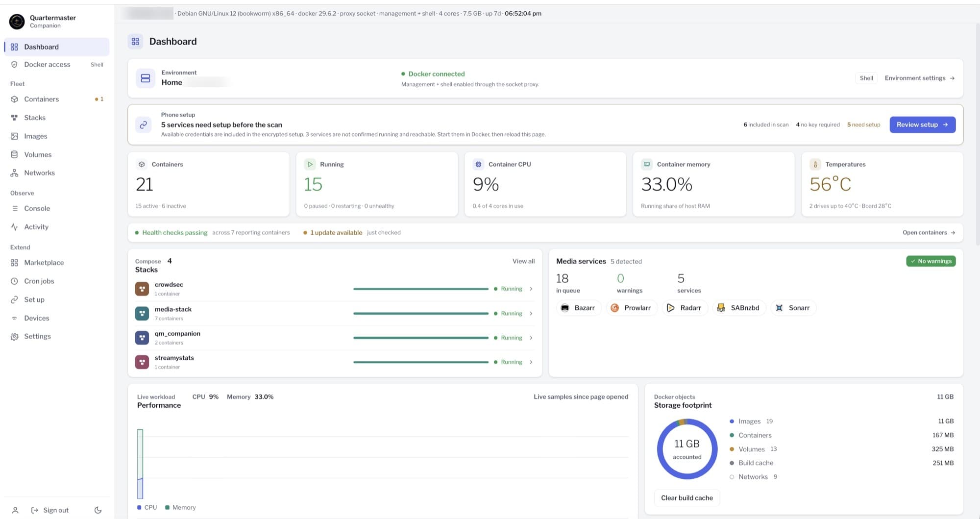
Task: Click the Review setup button
Action: [x=922, y=124]
